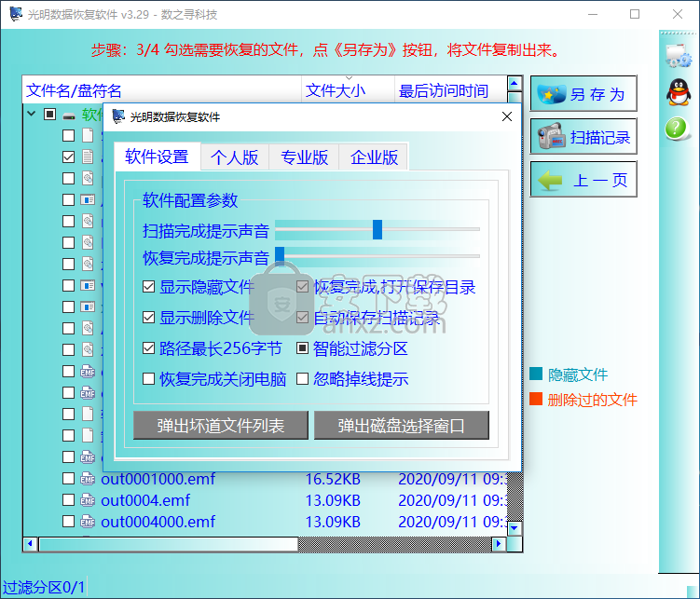Collapse the root drive tree node
This screenshot has width=700, height=599.
[x=32, y=114]
